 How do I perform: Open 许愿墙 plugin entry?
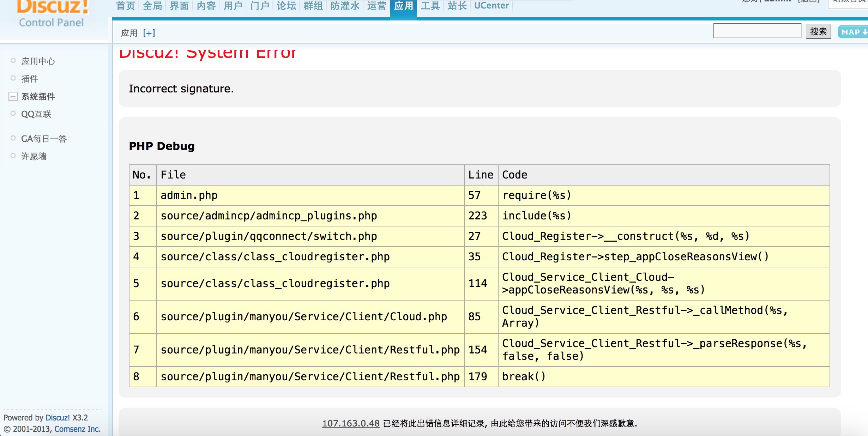point(34,156)
